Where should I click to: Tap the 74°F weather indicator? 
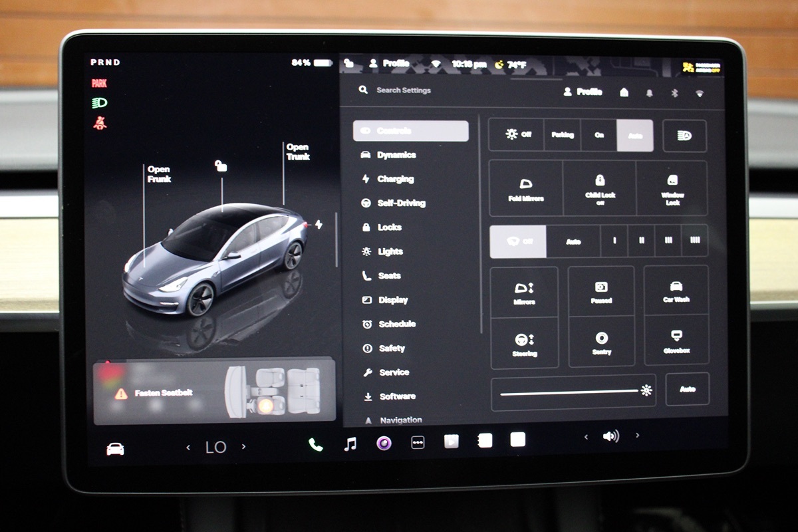pos(511,65)
